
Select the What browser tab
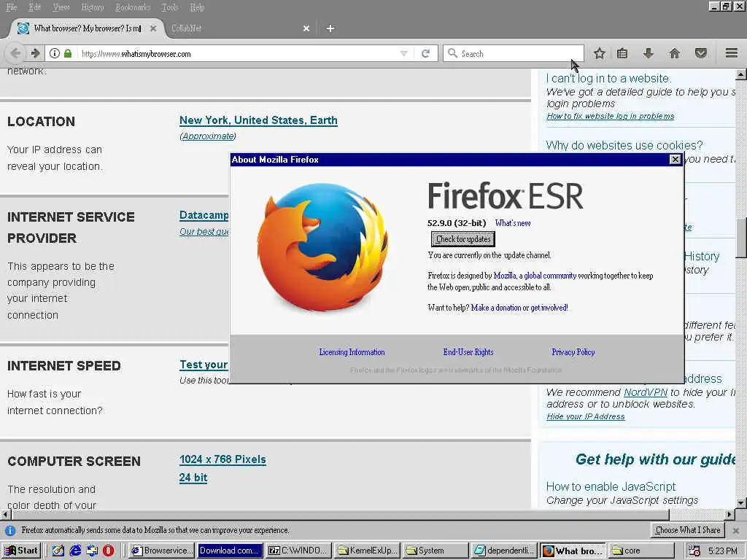(88, 28)
